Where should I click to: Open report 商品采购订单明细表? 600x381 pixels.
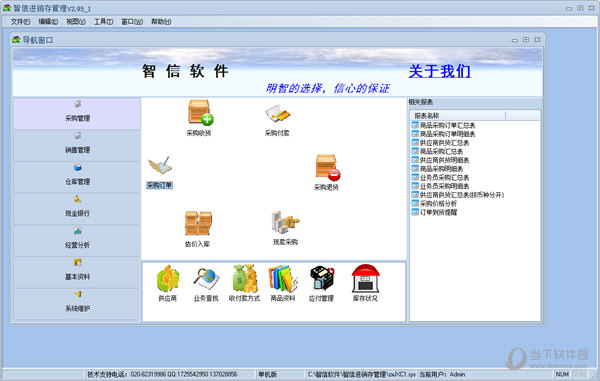[x=443, y=134]
